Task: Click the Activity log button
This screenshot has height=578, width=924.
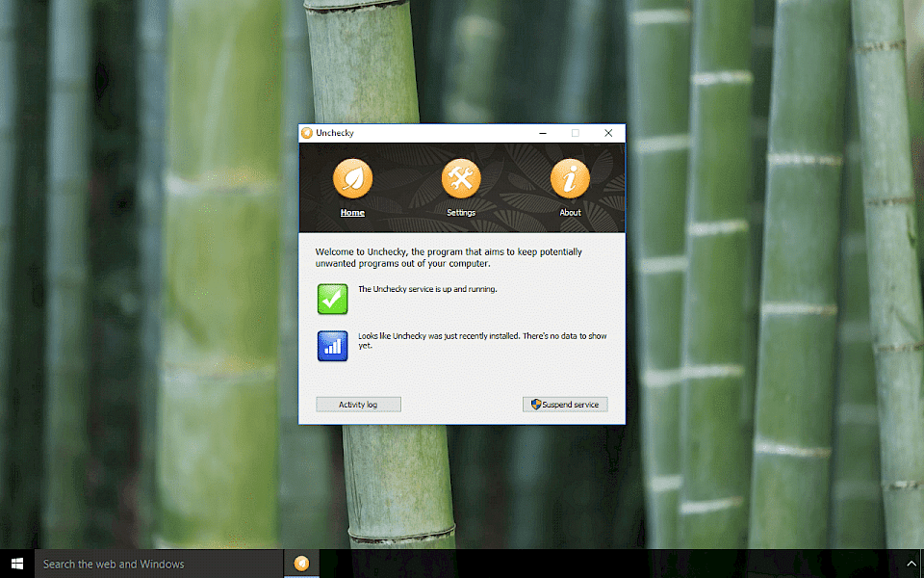Action: pos(358,404)
